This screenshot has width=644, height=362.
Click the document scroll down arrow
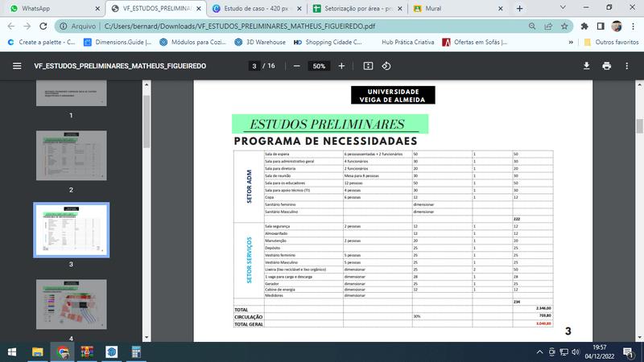pyautogui.click(x=639, y=337)
